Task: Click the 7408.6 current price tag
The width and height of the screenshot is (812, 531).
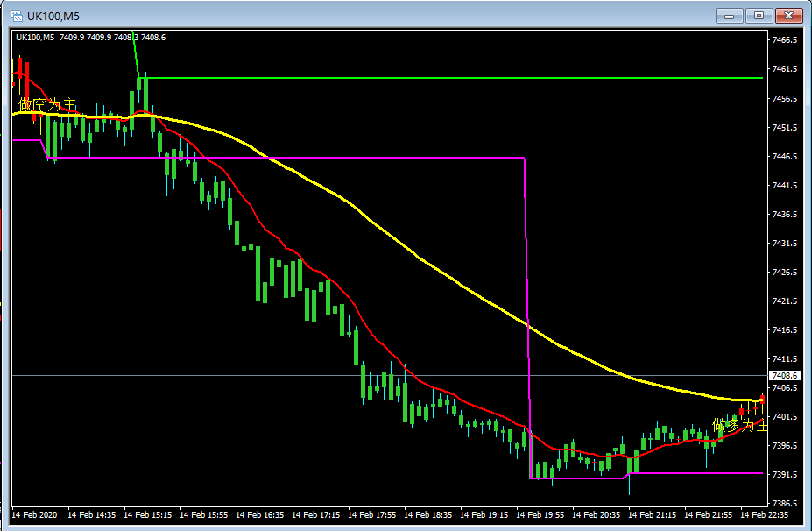Action: click(x=779, y=375)
